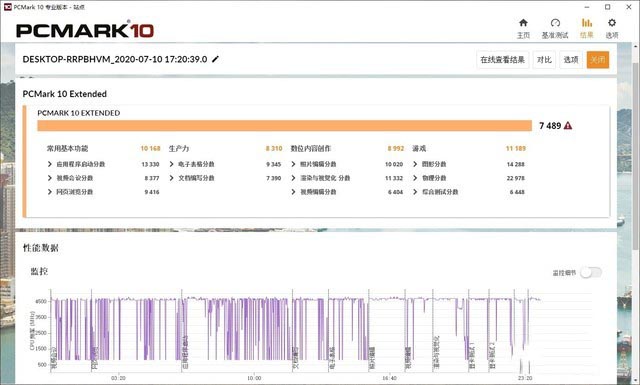The image size is (640, 385).
Task: Expand the 综合测试分数 row
Action: [x=415, y=192]
